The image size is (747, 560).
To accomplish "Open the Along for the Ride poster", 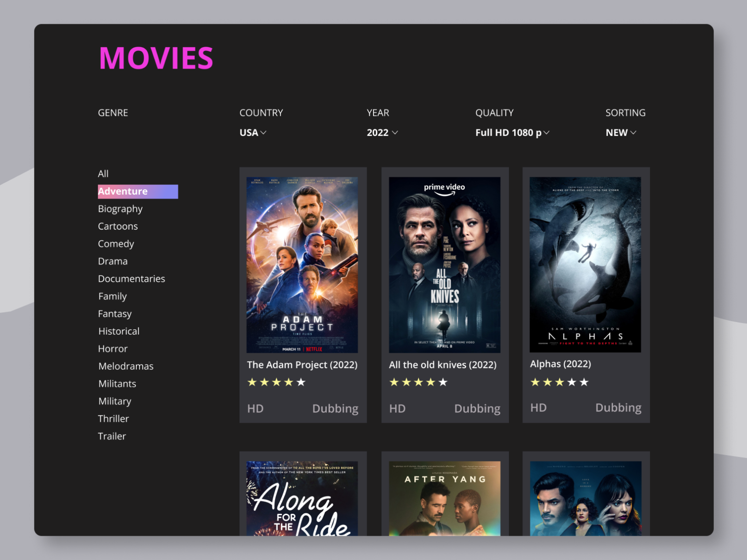I will 302,498.
